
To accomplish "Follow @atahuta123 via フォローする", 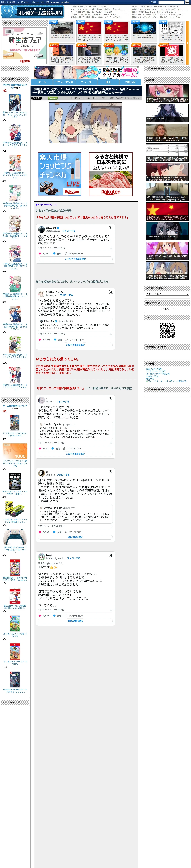I will 69,231.
